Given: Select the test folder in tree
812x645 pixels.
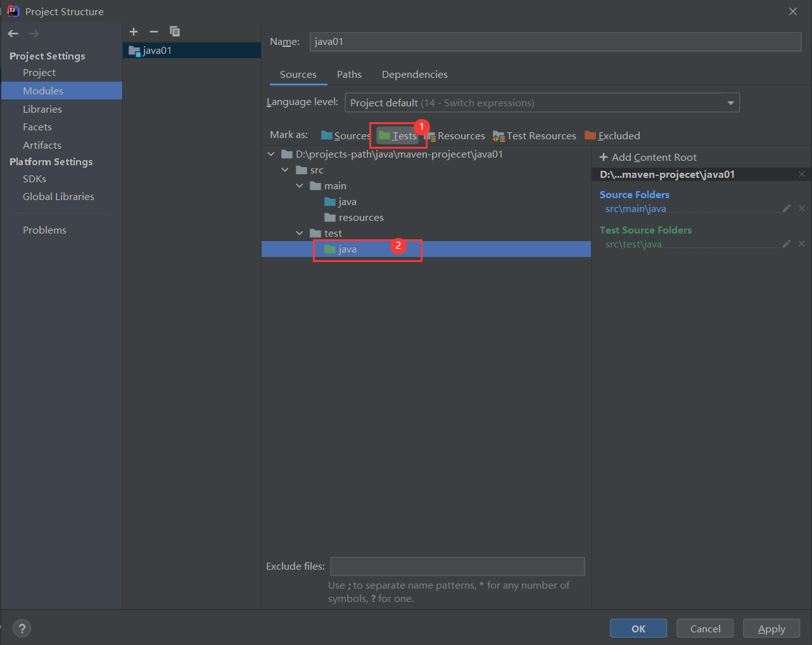Looking at the screenshot, I should pos(326,234).
